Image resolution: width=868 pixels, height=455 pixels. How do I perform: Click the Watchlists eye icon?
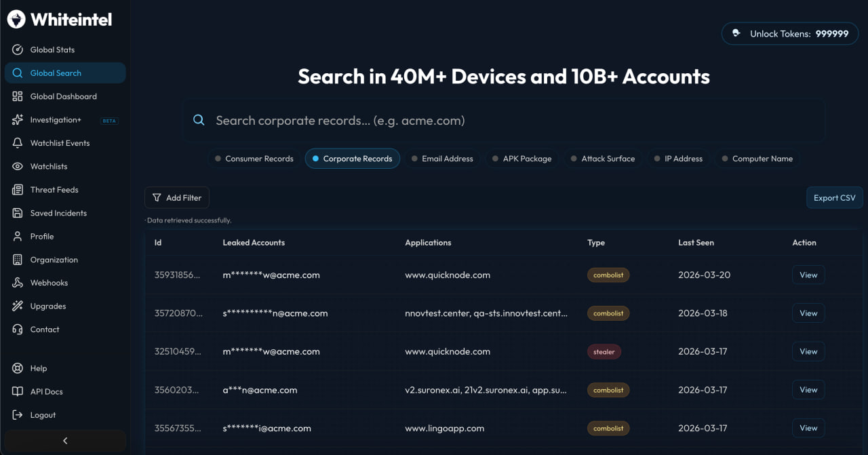coord(18,166)
